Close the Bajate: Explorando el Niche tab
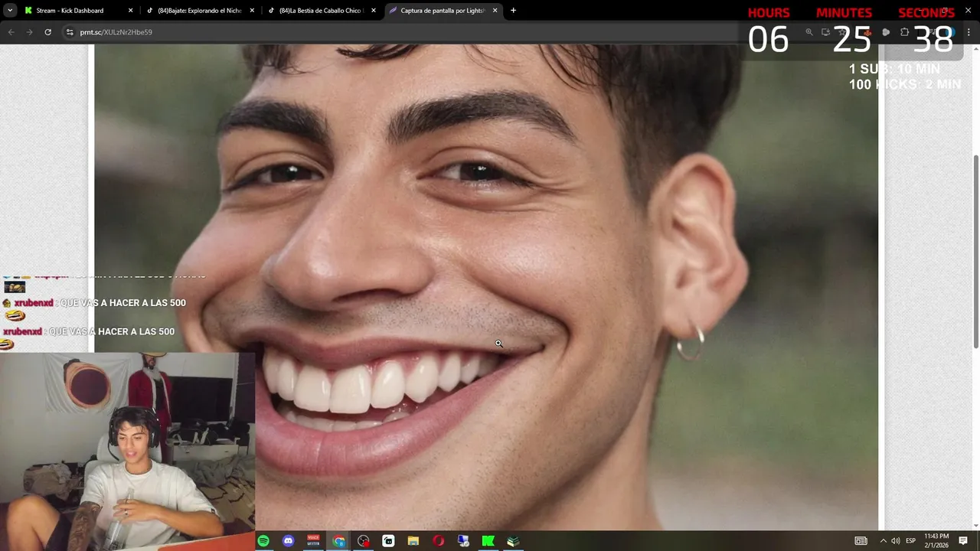The width and height of the screenshot is (980, 551). tap(252, 11)
